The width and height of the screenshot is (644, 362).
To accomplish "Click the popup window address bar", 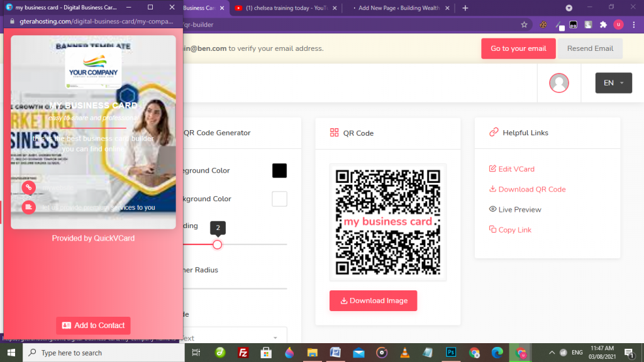I will point(96,21).
